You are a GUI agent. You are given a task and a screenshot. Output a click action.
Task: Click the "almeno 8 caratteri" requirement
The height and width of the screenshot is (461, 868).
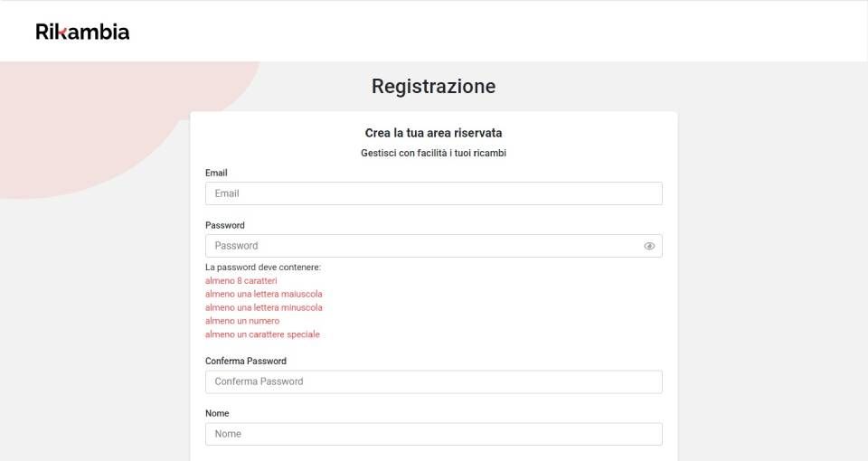[x=241, y=281]
